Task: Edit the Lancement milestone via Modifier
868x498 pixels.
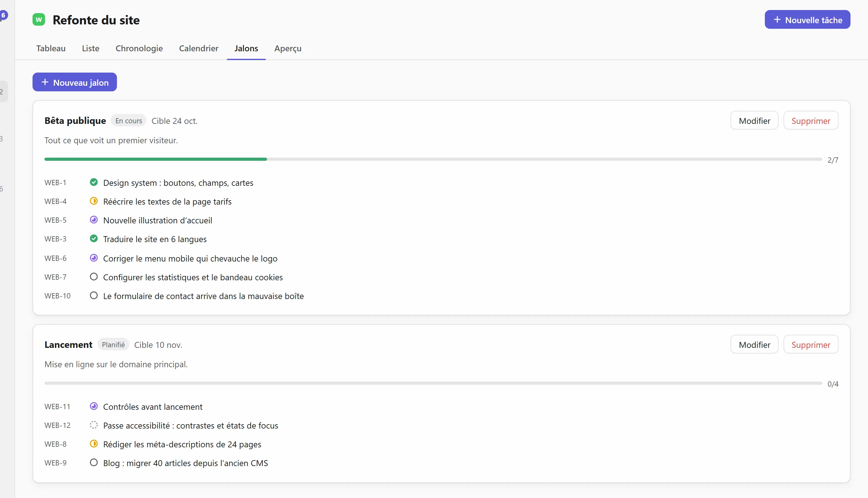Action: coord(754,345)
